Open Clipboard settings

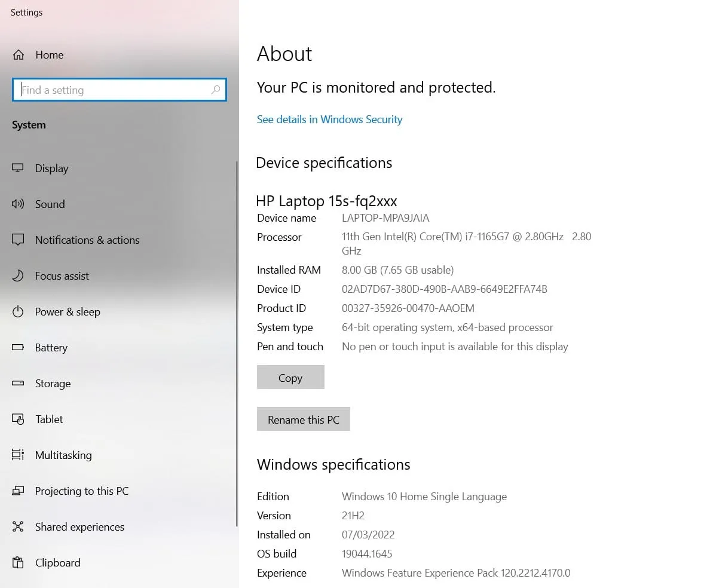point(57,562)
